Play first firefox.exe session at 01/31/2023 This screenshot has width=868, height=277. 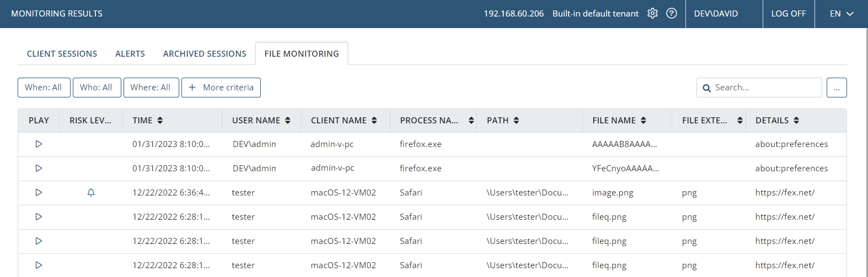tap(39, 144)
